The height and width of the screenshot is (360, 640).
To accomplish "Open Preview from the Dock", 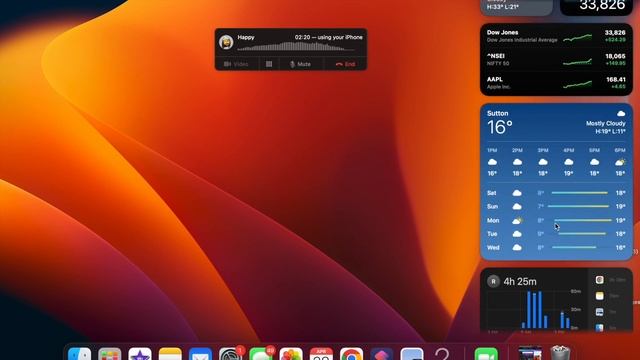I will click(412, 354).
